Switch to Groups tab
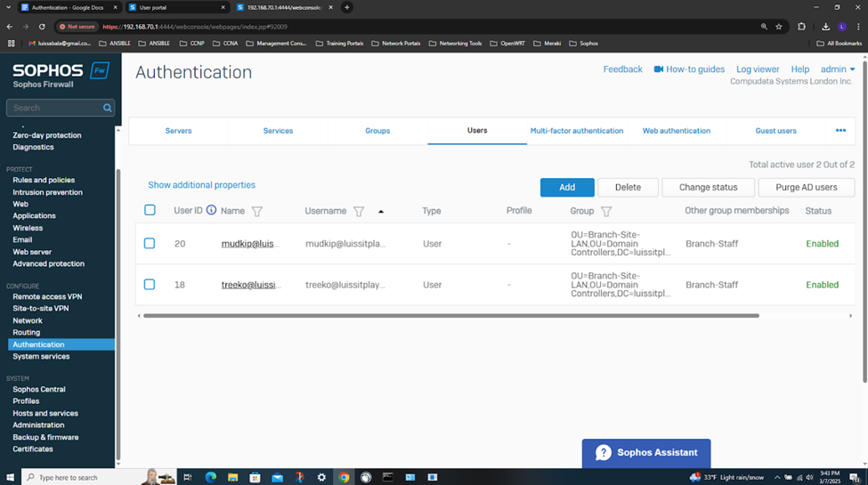Screen dimensions: 868x485 tap(377, 131)
